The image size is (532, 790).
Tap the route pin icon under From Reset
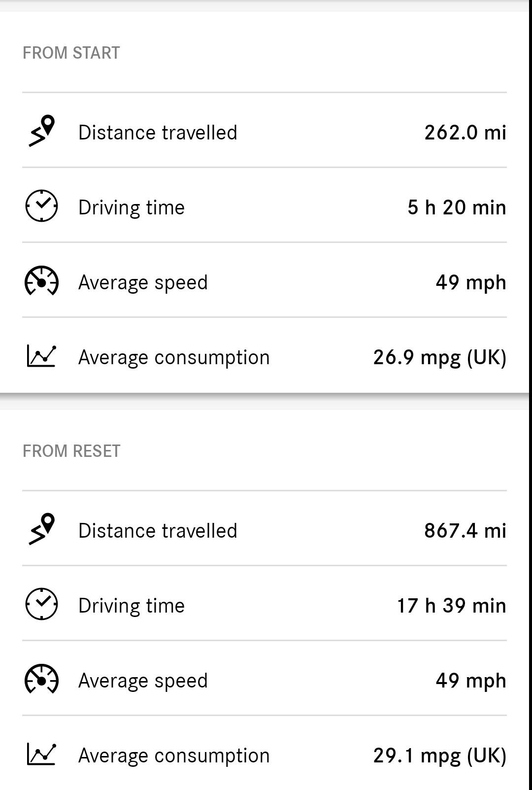tap(41, 529)
